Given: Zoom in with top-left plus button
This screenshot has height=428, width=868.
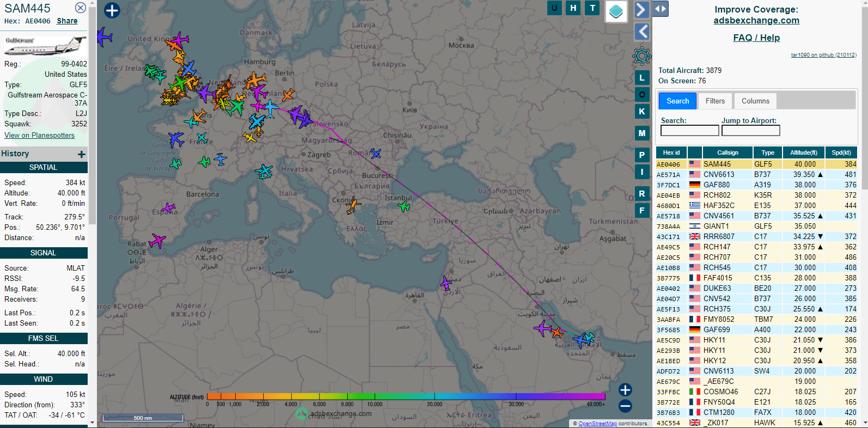Looking at the screenshot, I should (112, 10).
